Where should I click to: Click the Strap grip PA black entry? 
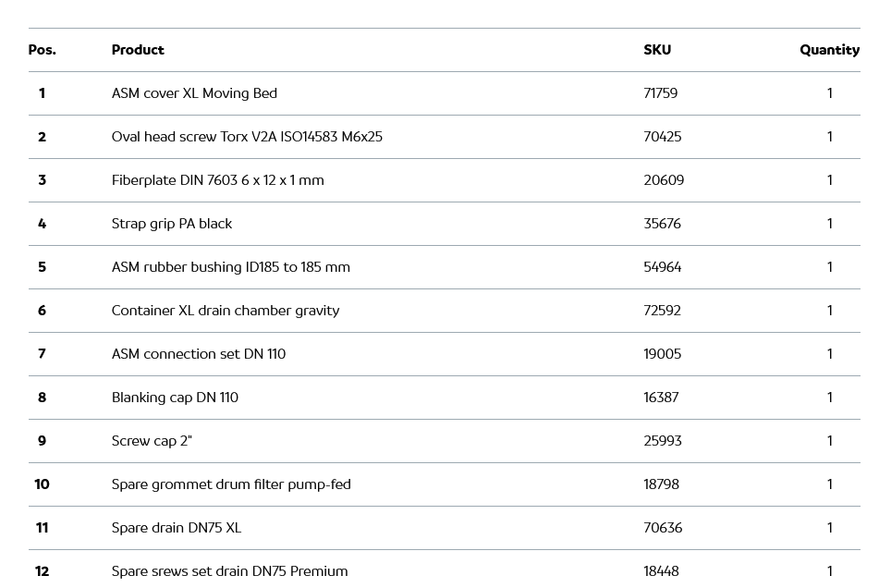click(172, 224)
